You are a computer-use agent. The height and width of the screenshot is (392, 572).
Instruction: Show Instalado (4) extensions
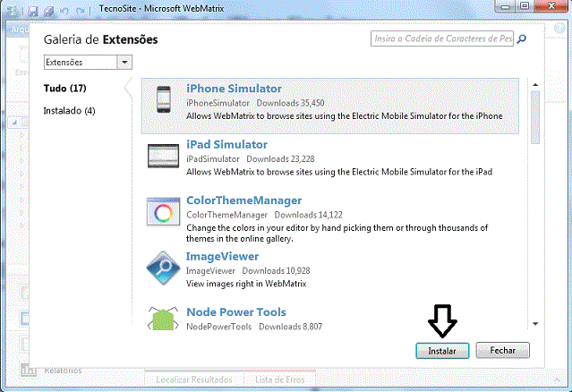[69, 110]
